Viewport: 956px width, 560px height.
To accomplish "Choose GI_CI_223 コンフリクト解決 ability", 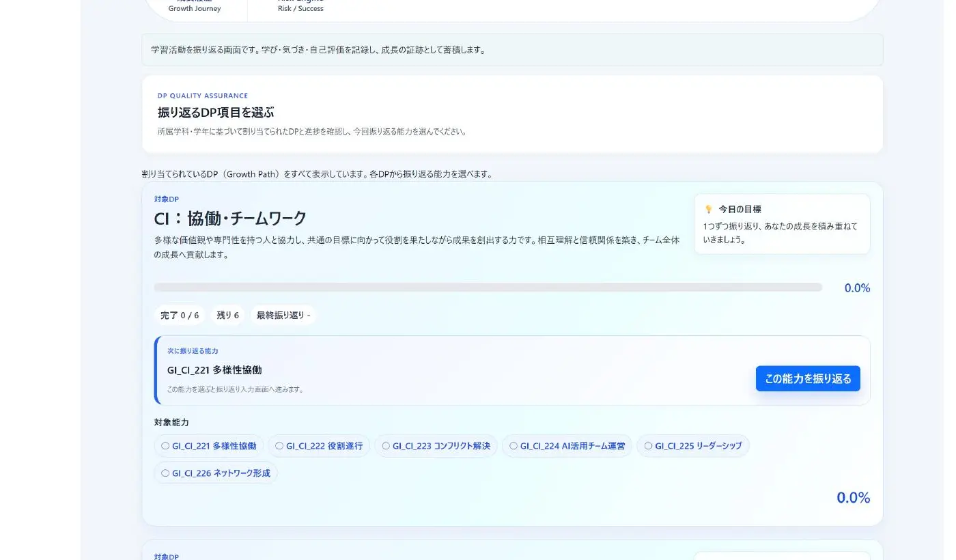I will click(436, 446).
